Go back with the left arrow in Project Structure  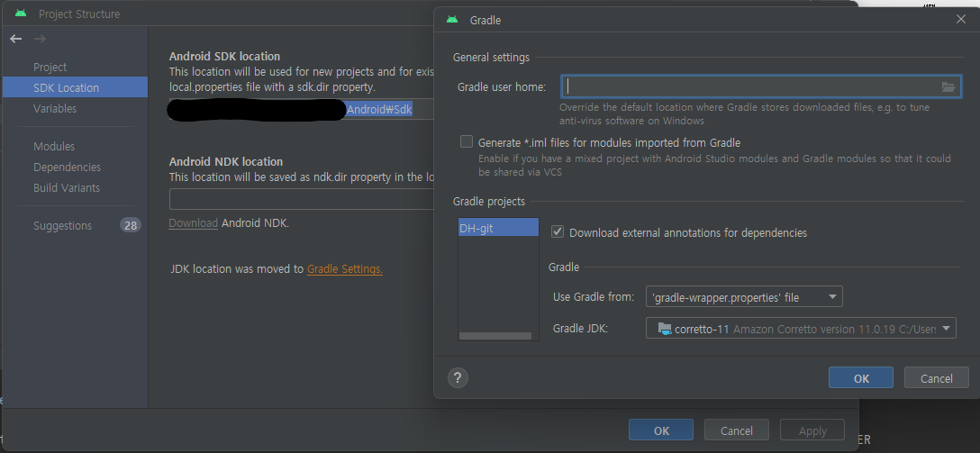(x=15, y=39)
